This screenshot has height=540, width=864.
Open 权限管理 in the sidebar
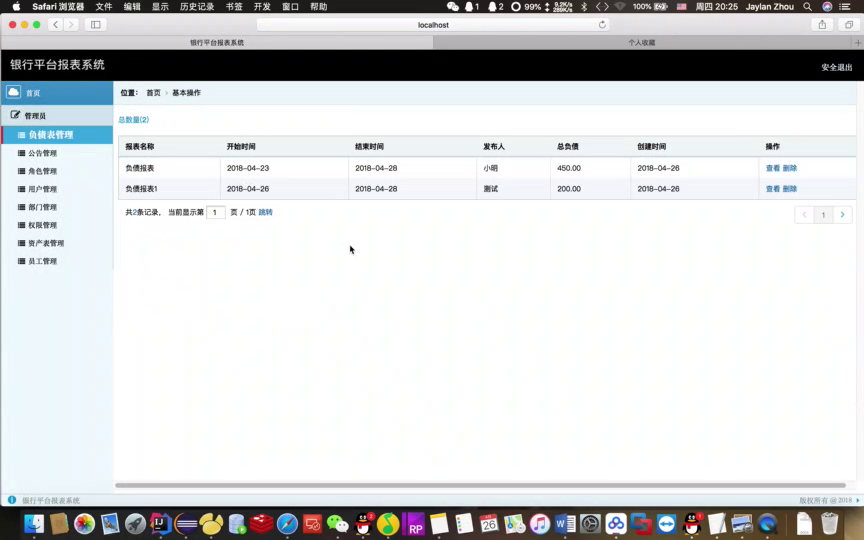click(x=42, y=225)
